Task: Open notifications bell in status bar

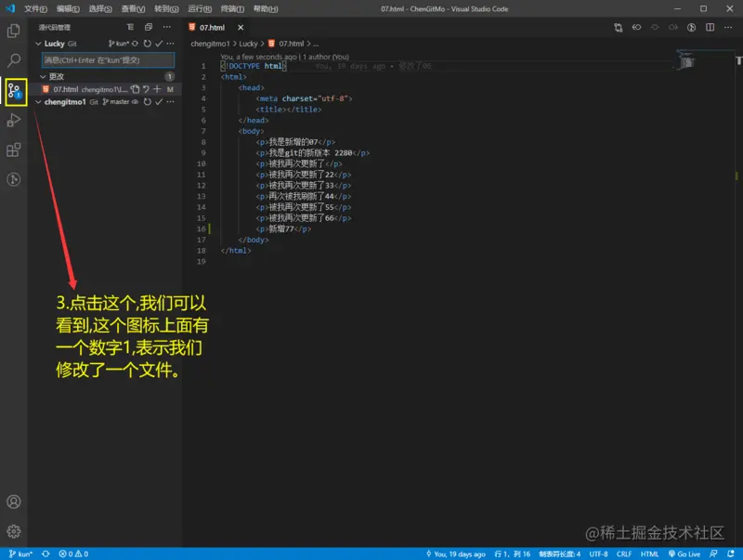Action: click(x=731, y=553)
